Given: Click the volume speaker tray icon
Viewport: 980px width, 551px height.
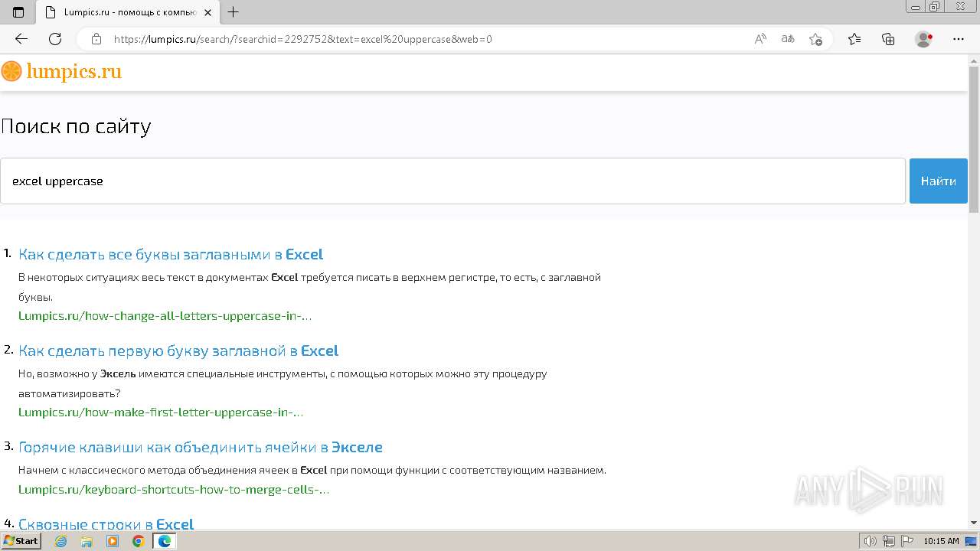Looking at the screenshot, I should (x=871, y=541).
